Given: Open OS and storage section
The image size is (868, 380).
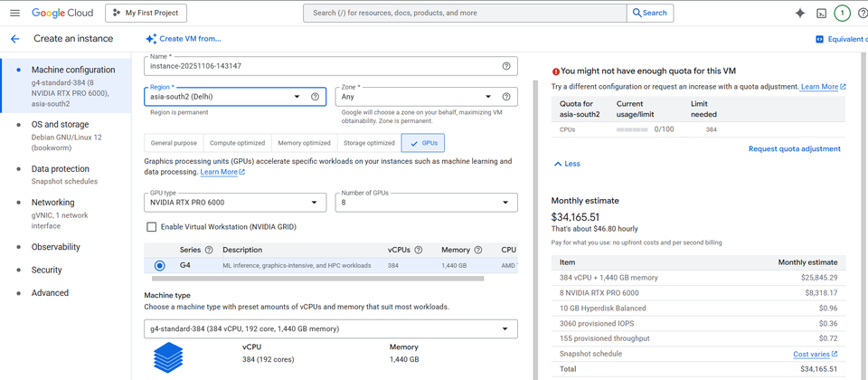Looking at the screenshot, I should click(60, 125).
